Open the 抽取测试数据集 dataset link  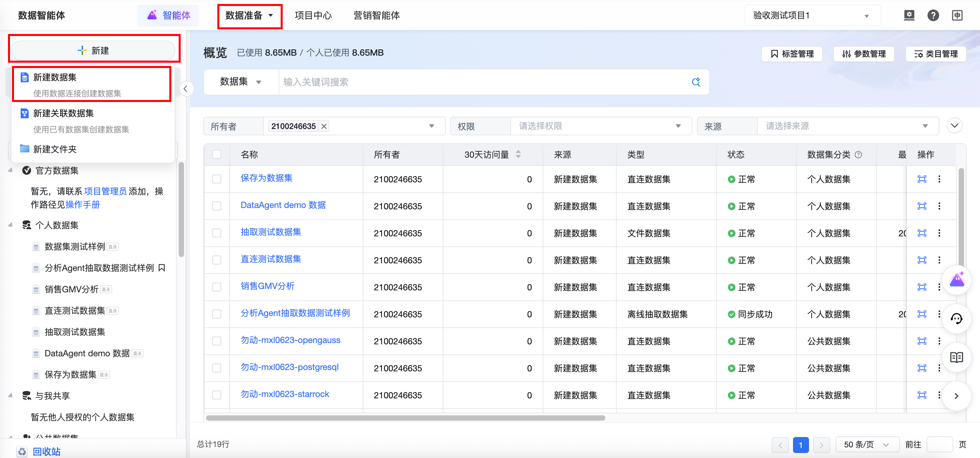pos(270,232)
